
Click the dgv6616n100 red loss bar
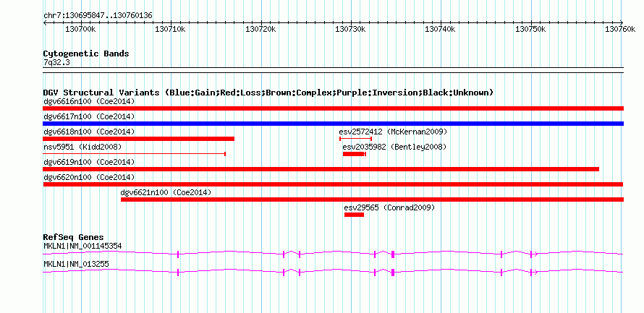point(333,108)
